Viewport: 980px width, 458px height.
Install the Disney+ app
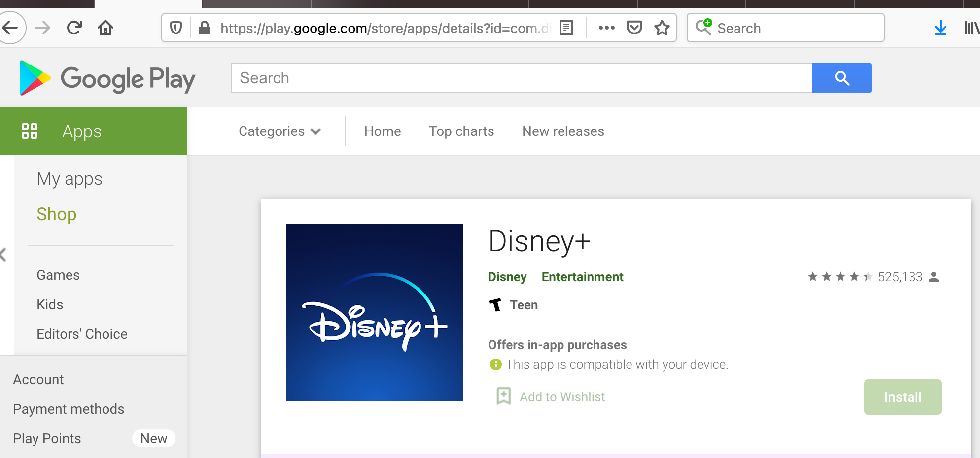click(903, 397)
